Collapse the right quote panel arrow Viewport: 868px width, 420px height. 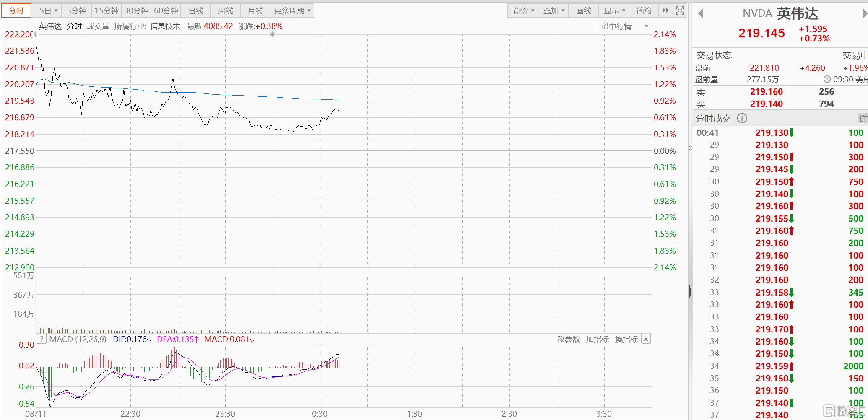(x=690, y=292)
